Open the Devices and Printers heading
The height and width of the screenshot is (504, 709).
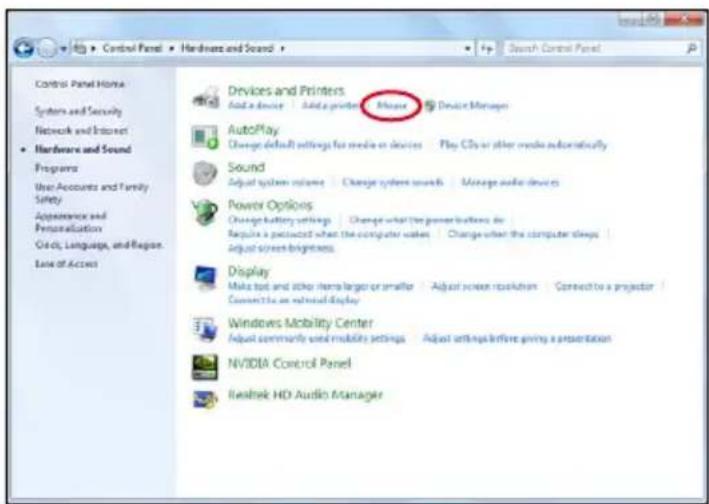coord(286,90)
